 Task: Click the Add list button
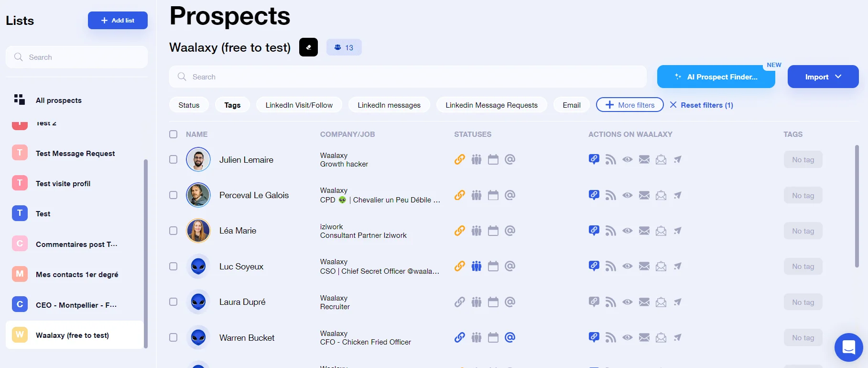[x=118, y=20]
